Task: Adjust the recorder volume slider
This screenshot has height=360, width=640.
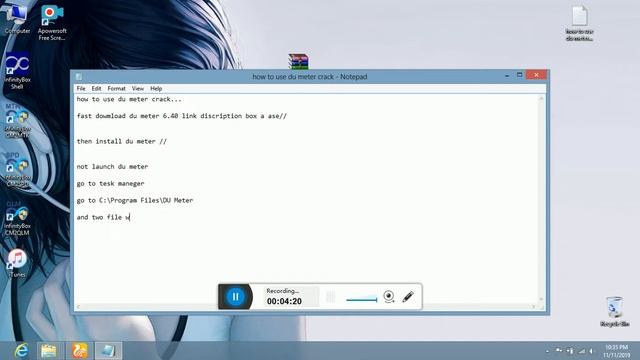Action: coord(362,300)
